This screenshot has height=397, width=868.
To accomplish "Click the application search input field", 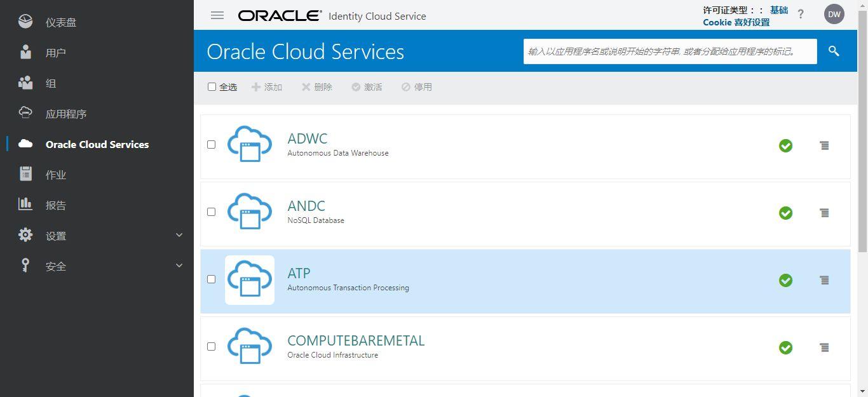I will 670,51.
